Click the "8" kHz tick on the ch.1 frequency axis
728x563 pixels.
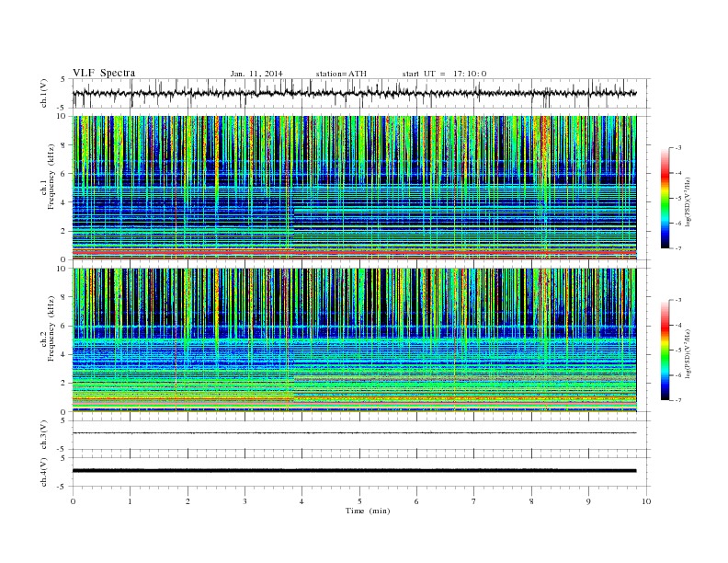coord(64,145)
